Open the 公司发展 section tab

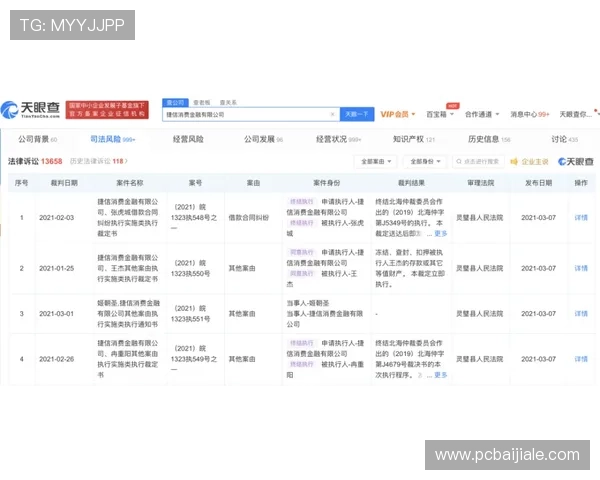(x=263, y=139)
